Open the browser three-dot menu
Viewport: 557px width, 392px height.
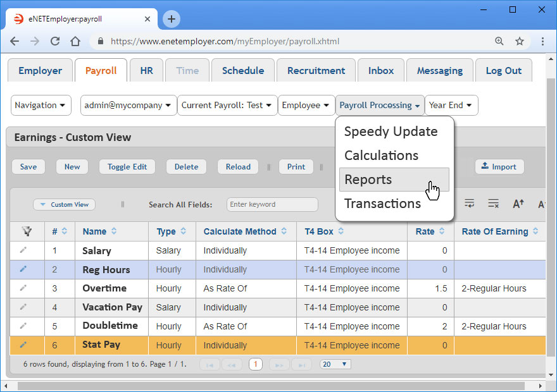click(x=542, y=41)
